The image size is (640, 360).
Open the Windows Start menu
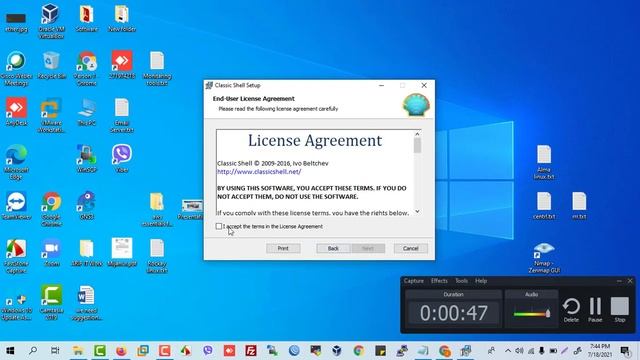pyautogui.click(x=10, y=350)
